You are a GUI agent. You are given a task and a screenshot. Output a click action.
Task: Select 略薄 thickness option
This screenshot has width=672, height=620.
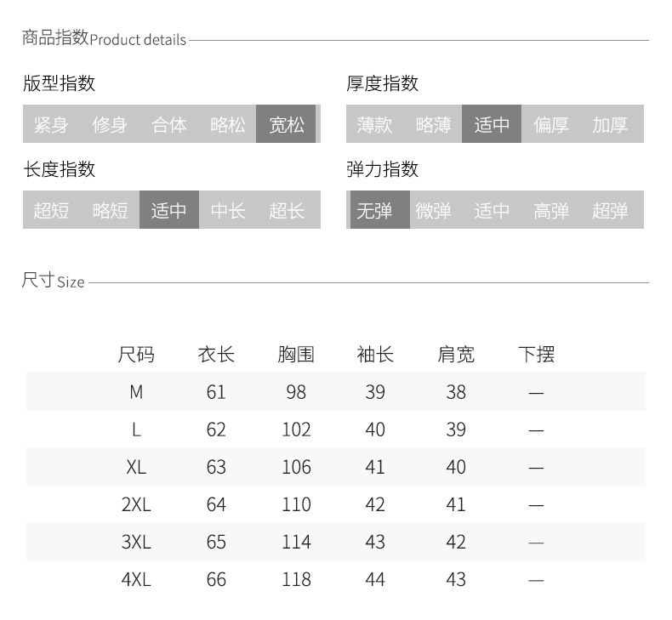click(x=433, y=124)
